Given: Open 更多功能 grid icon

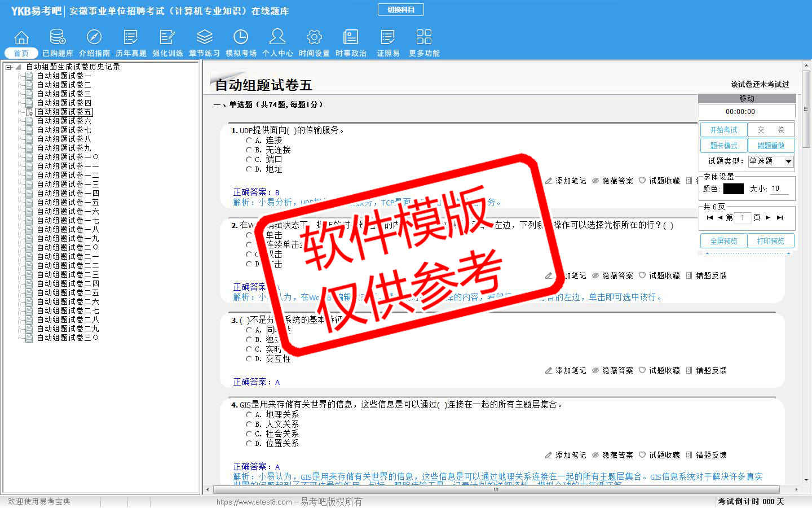Looking at the screenshot, I should [424, 38].
